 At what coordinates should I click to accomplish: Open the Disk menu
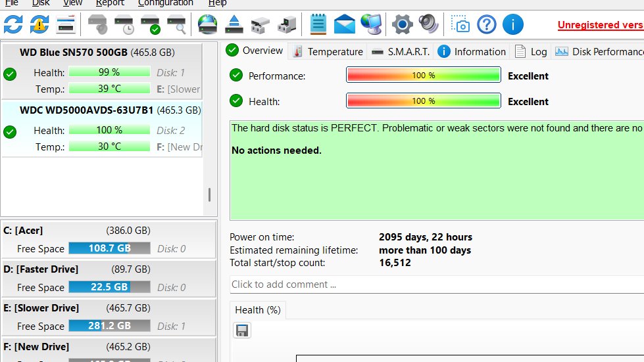41,3
